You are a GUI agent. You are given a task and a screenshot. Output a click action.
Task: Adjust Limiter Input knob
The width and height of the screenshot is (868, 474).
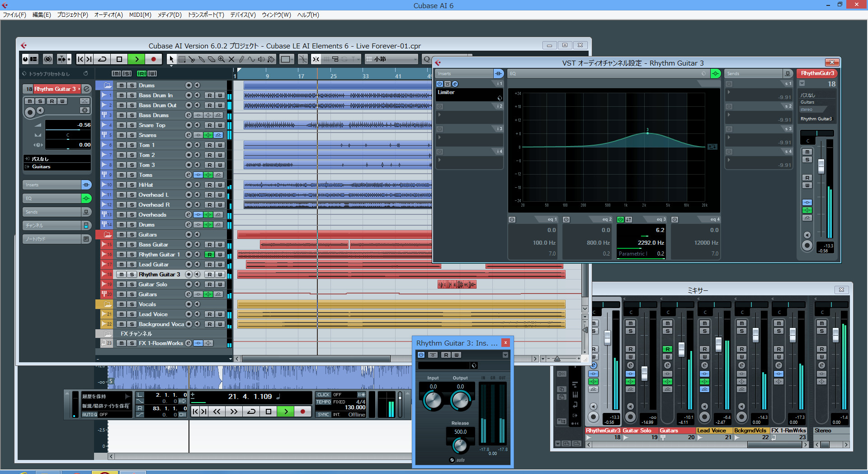(x=433, y=401)
